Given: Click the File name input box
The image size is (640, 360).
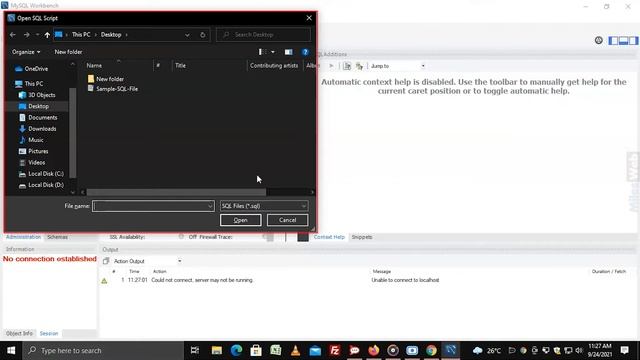Looking at the screenshot, I should pyautogui.click(x=149, y=206).
